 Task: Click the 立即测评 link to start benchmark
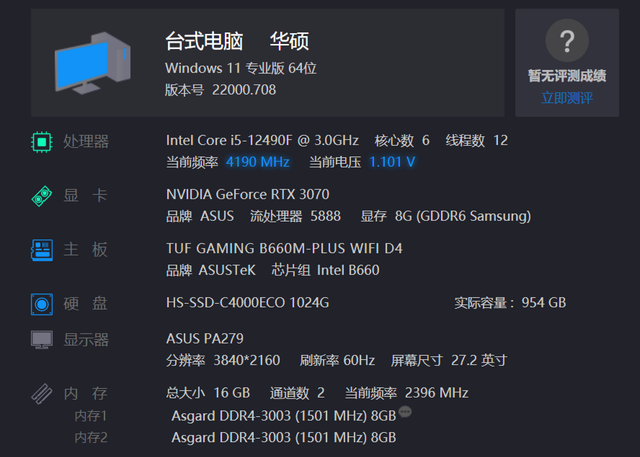[567, 98]
